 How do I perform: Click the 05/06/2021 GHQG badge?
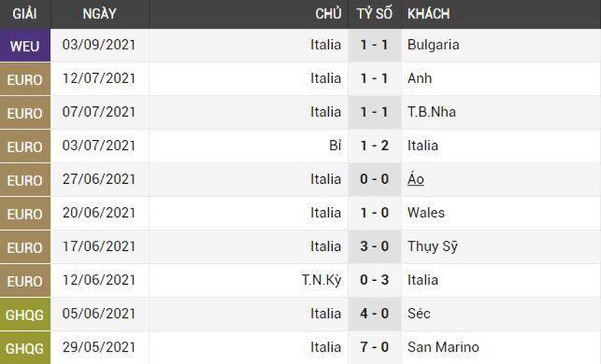(25, 314)
